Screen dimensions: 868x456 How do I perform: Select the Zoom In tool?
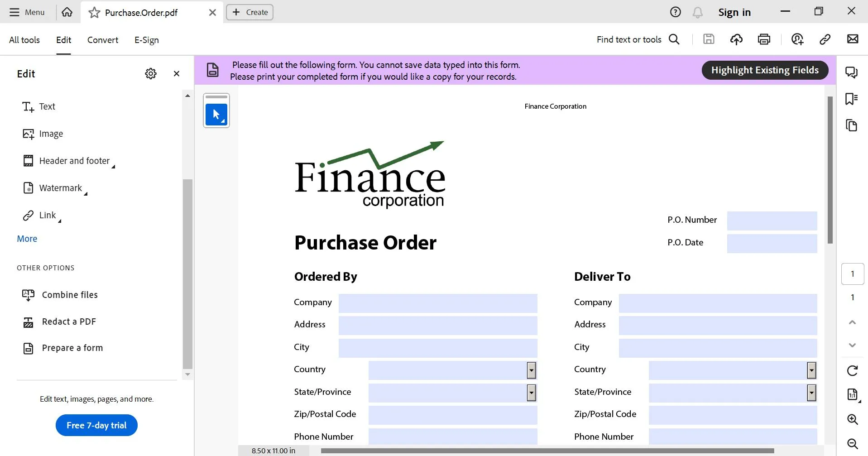coord(853,420)
